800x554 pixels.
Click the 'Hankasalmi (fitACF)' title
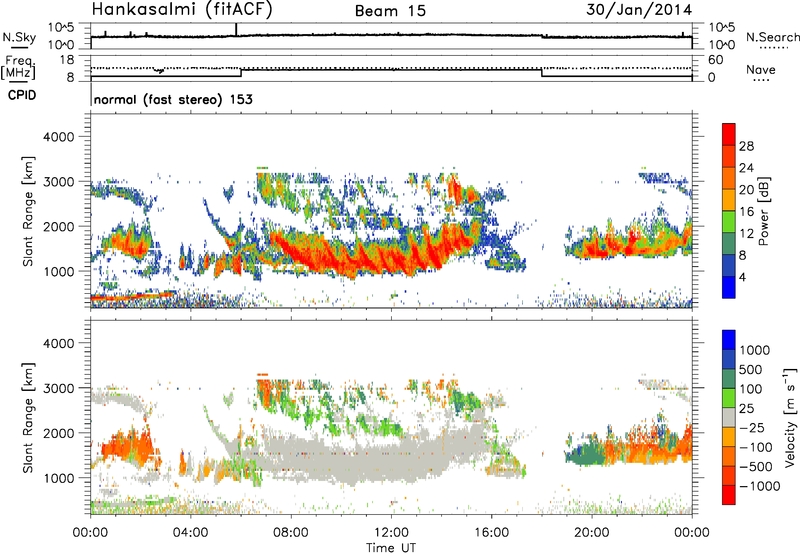[x=182, y=9]
